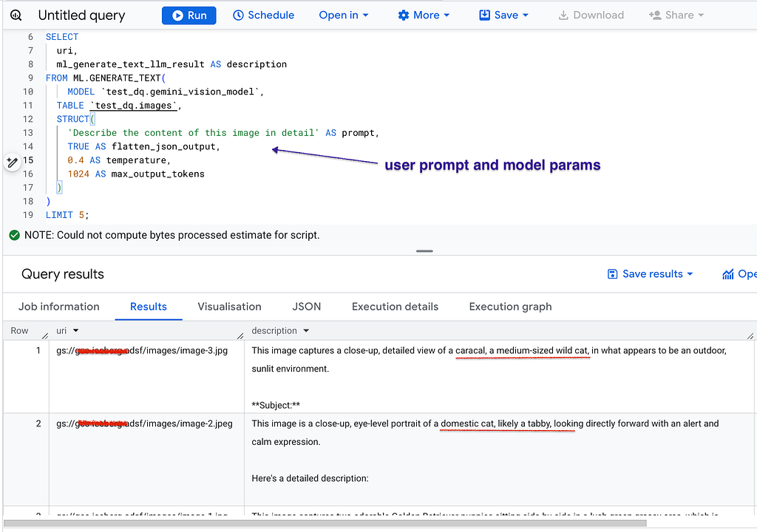Click line number 9 in the editor gutter
The height and width of the screenshot is (532, 757).
[x=30, y=78]
